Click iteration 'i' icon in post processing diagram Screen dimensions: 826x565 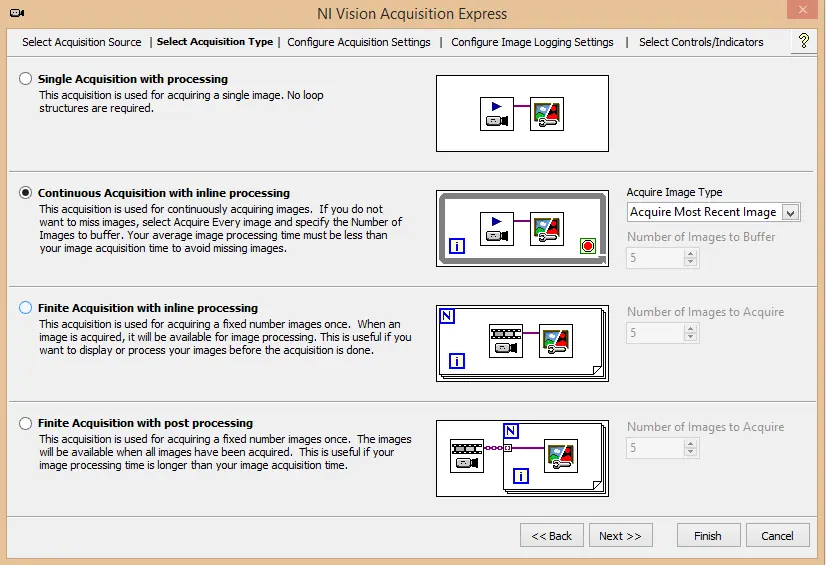point(520,476)
